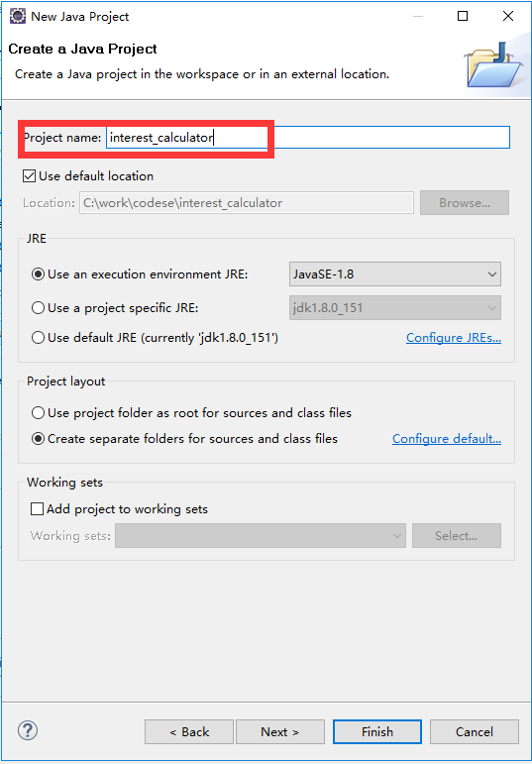Choose Use default JRE option
The width and height of the screenshot is (532, 764).
38,338
